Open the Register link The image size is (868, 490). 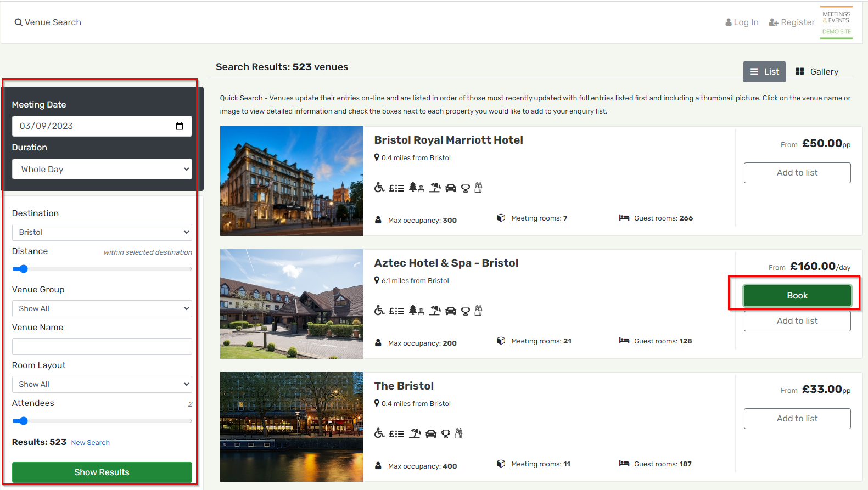[x=792, y=22]
